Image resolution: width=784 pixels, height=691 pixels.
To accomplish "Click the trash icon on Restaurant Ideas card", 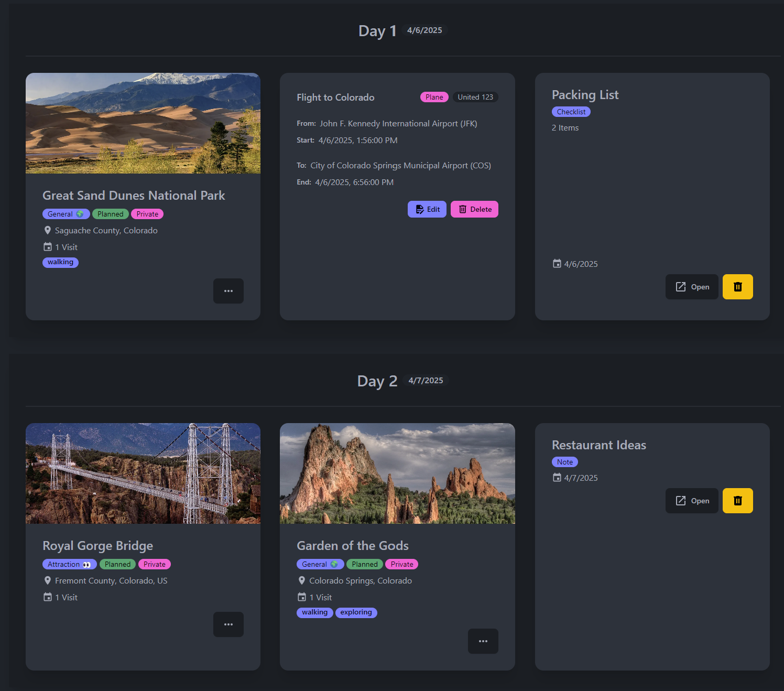I will [x=737, y=501].
